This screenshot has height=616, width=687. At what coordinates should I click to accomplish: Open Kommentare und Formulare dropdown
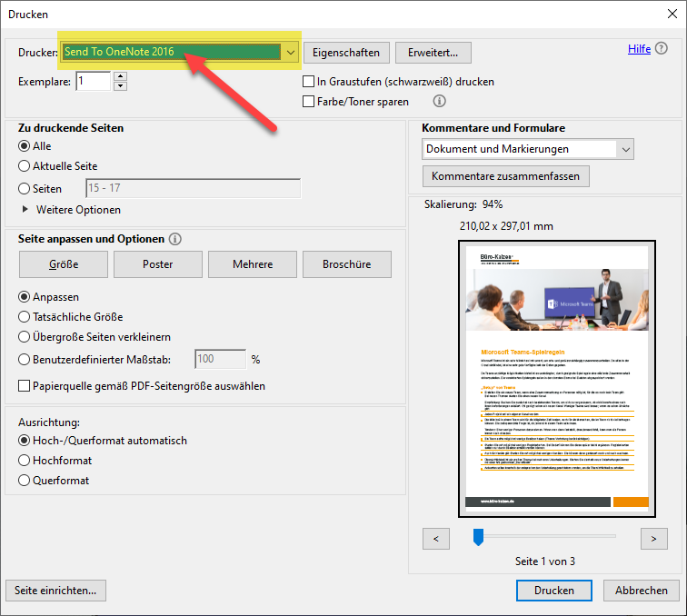528,149
